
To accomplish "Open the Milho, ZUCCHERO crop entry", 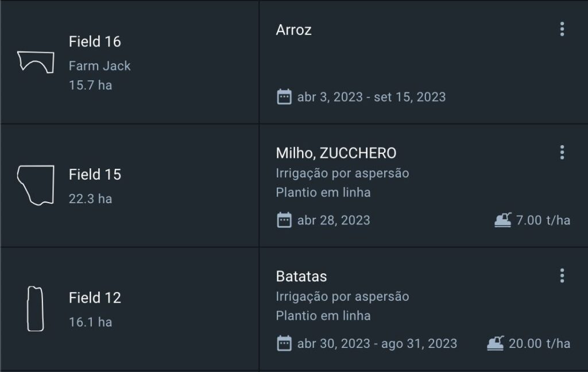I will pyautogui.click(x=336, y=153).
